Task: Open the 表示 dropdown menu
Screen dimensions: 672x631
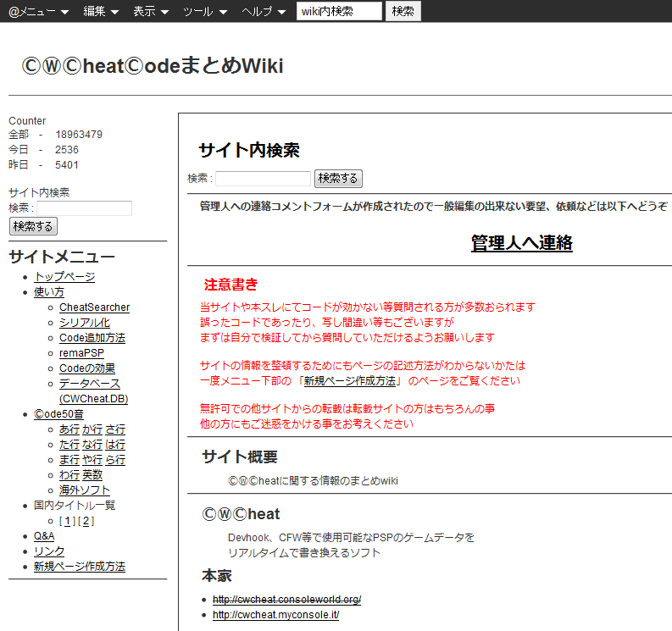Action: [151, 12]
